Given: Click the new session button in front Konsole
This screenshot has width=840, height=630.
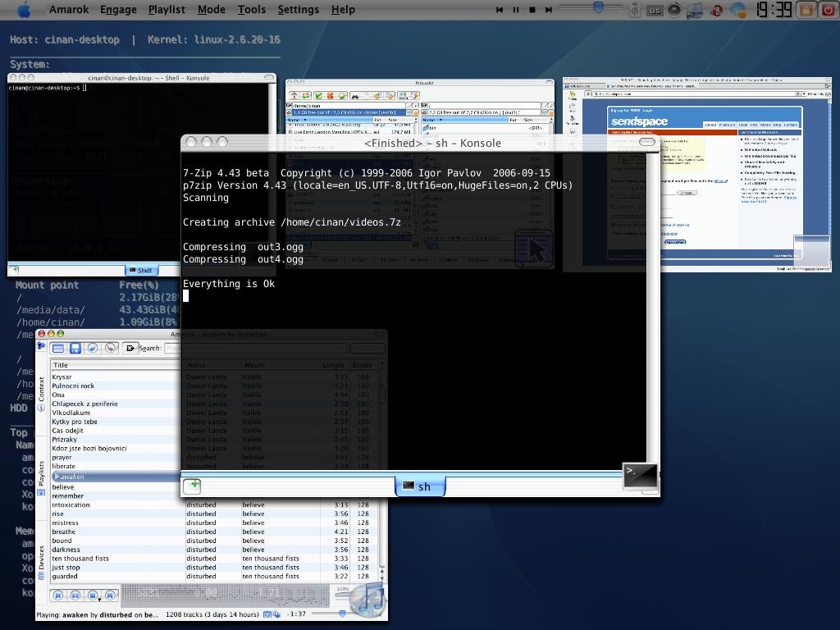Looking at the screenshot, I should click(192, 486).
